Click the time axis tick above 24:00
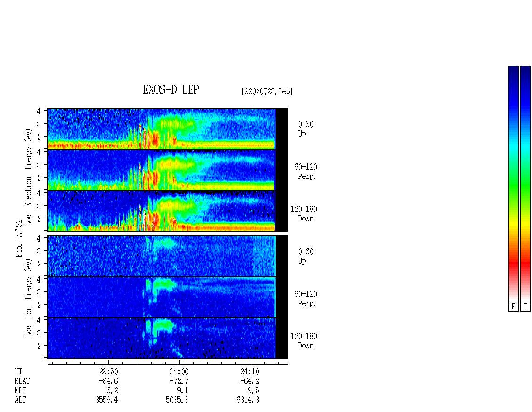 point(179,363)
